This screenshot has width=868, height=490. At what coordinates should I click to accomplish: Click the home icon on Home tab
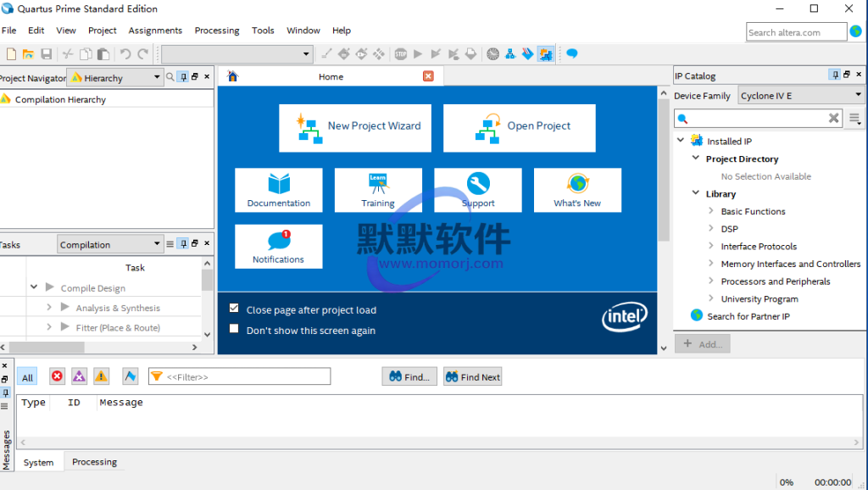point(232,75)
